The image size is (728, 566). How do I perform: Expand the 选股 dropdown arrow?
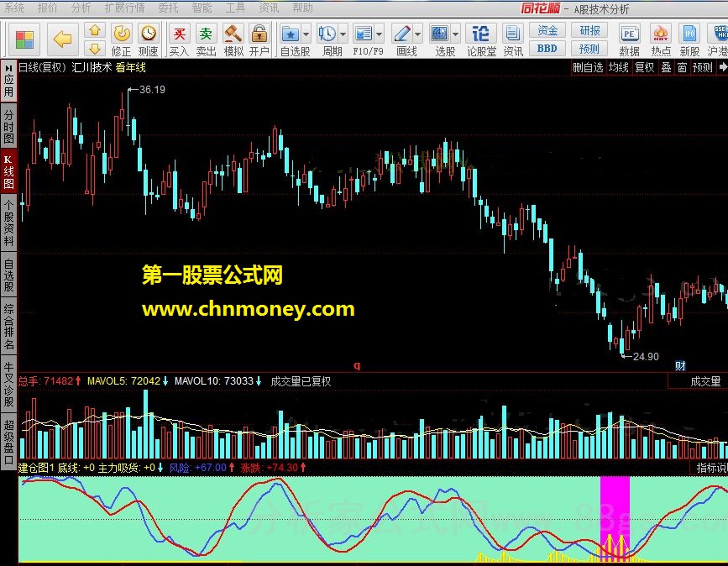point(455,34)
